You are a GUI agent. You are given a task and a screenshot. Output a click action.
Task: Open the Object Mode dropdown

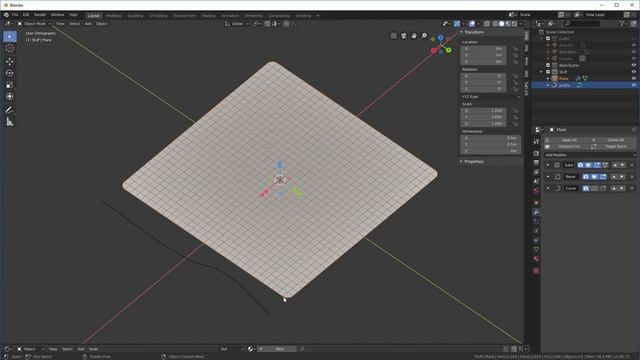[x=35, y=24]
